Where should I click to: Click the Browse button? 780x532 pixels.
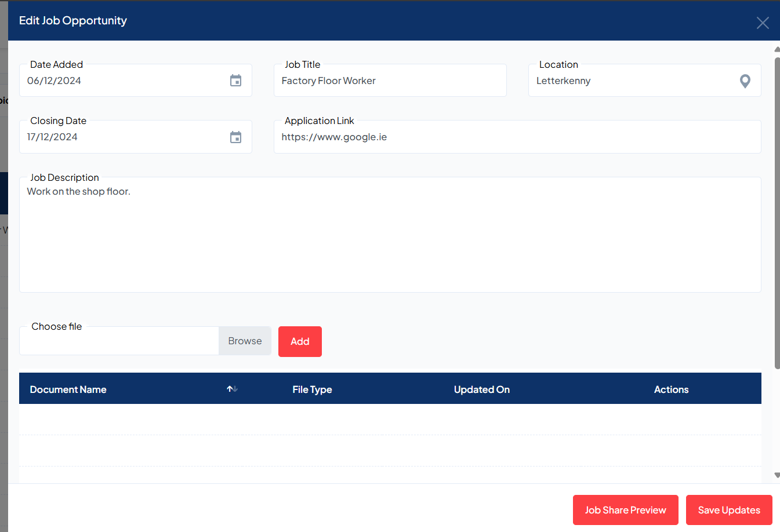click(245, 341)
